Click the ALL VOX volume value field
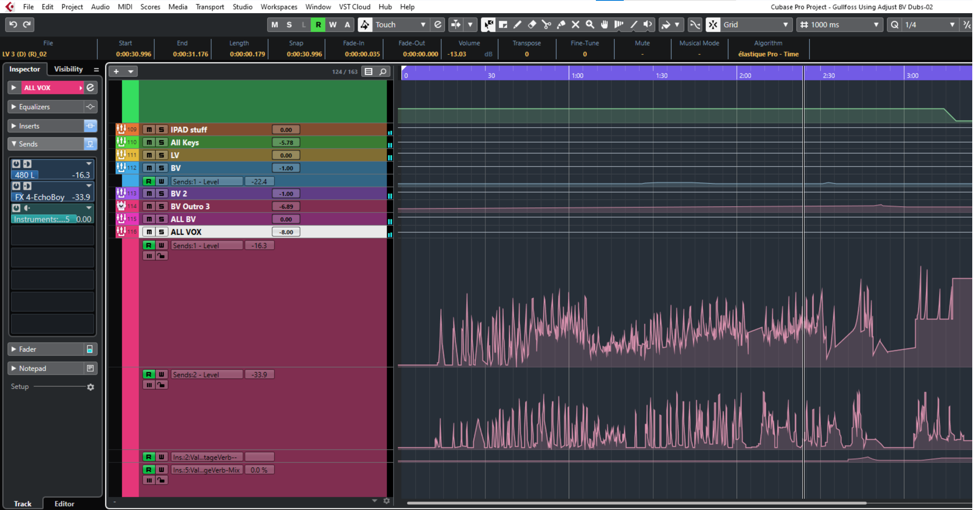Image resolution: width=980 pixels, height=510 pixels. [x=286, y=232]
